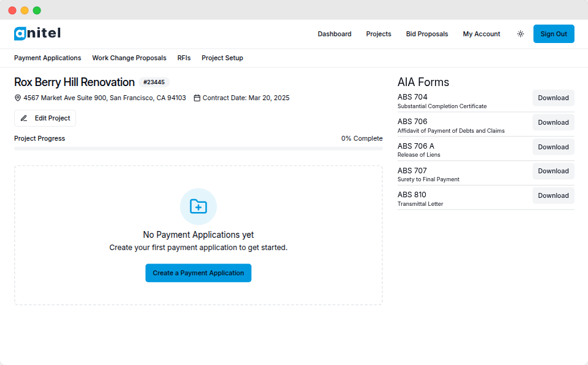Open the Dashboard menu item
This screenshot has width=588, height=365.
pyautogui.click(x=334, y=34)
